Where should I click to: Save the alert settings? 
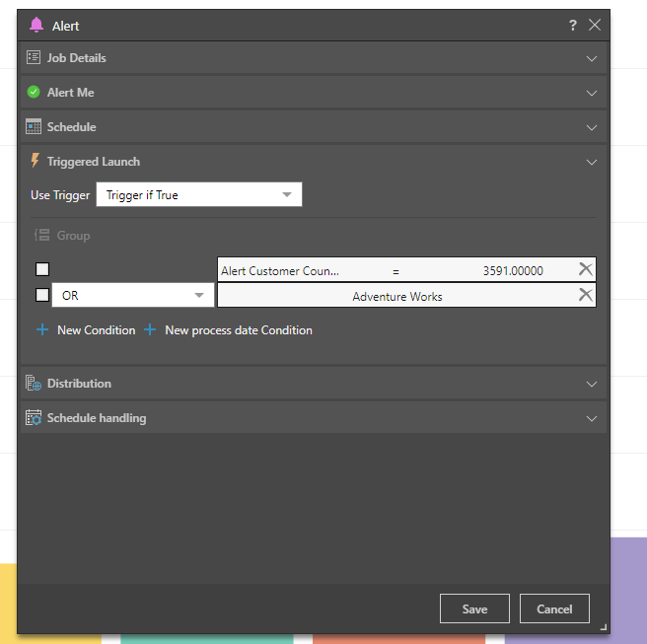pos(474,608)
